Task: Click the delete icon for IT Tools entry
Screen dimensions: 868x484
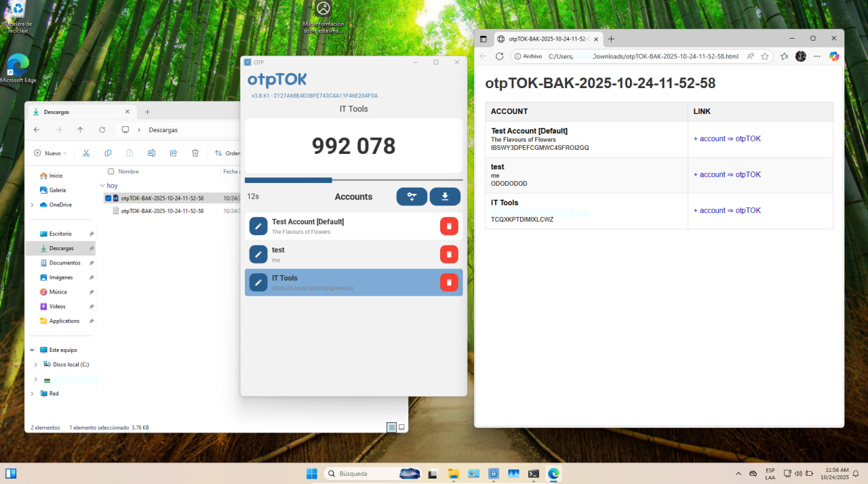Action: click(448, 282)
